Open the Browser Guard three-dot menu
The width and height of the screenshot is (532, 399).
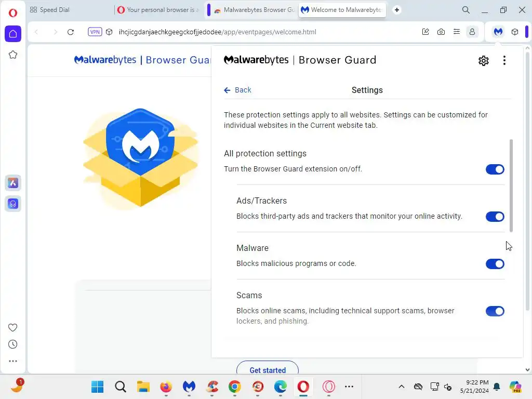pyautogui.click(x=504, y=60)
